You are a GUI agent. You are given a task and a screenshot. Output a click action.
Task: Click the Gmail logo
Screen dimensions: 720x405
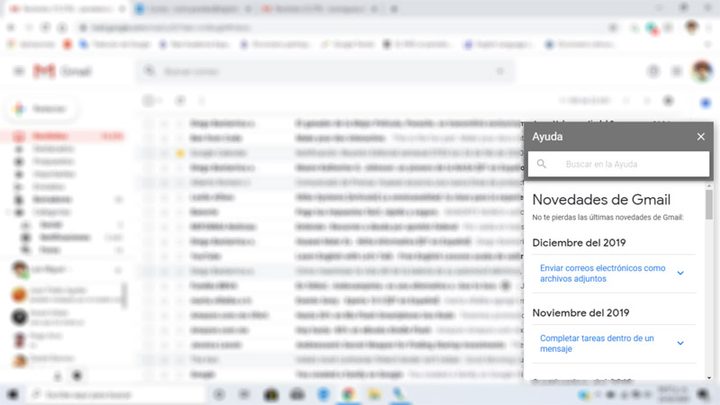pos(62,71)
